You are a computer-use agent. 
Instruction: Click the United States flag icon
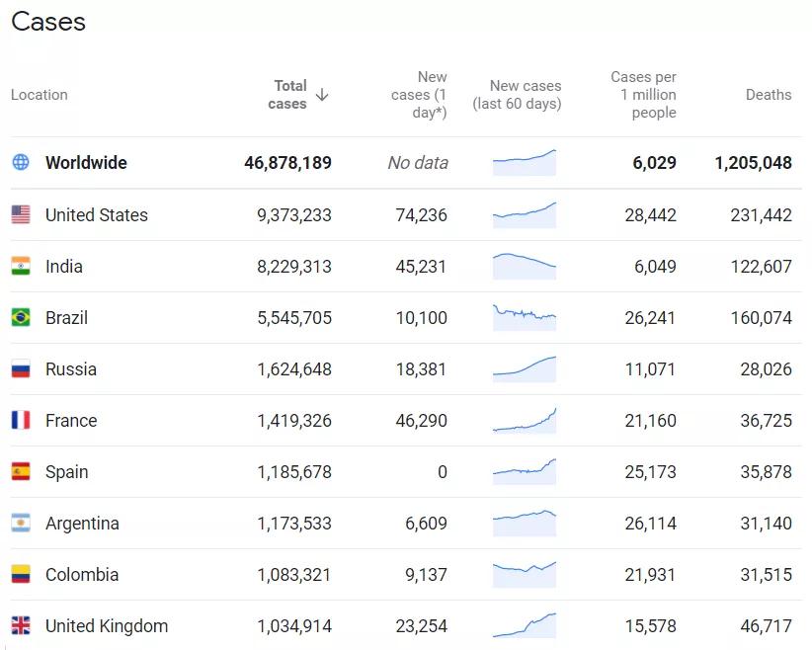coord(21,214)
